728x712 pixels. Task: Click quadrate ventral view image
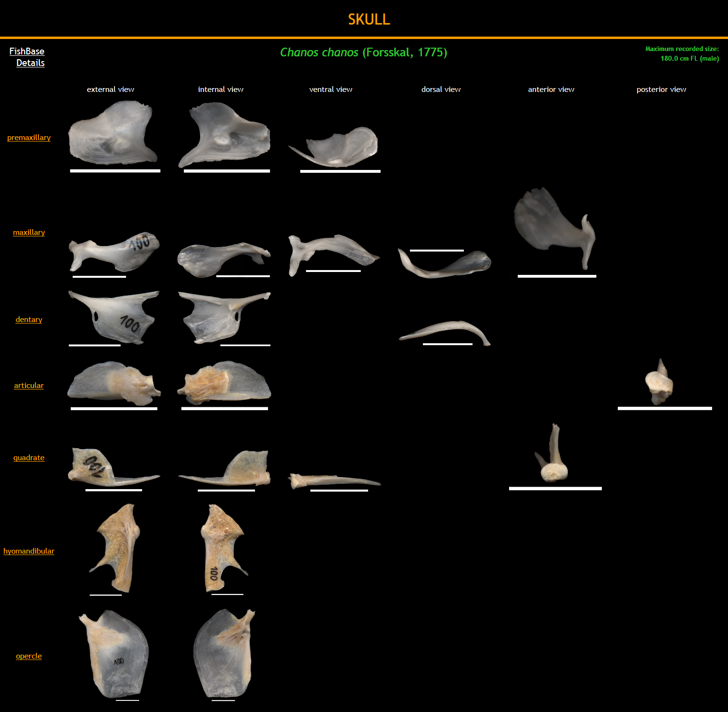(334, 480)
